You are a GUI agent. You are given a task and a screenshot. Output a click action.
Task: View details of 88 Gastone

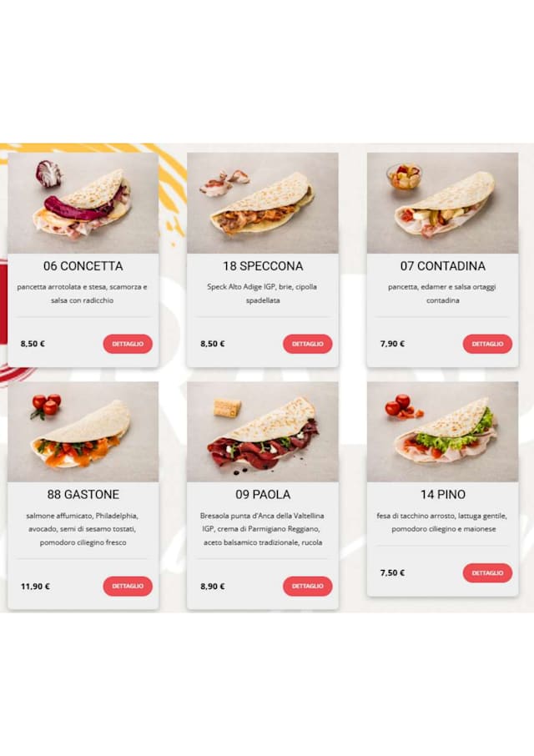click(128, 586)
